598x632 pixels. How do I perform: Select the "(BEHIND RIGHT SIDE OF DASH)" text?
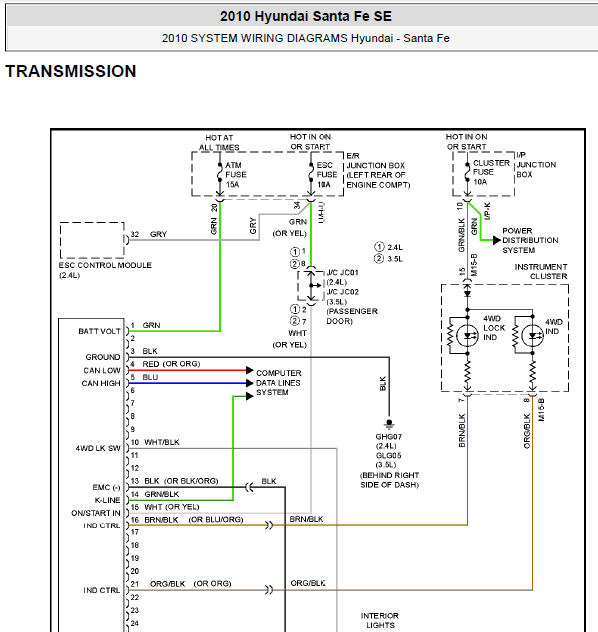click(x=389, y=480)
